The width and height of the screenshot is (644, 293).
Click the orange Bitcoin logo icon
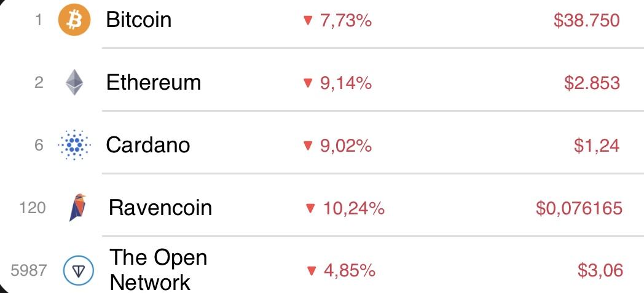click(x=74, y=21)
